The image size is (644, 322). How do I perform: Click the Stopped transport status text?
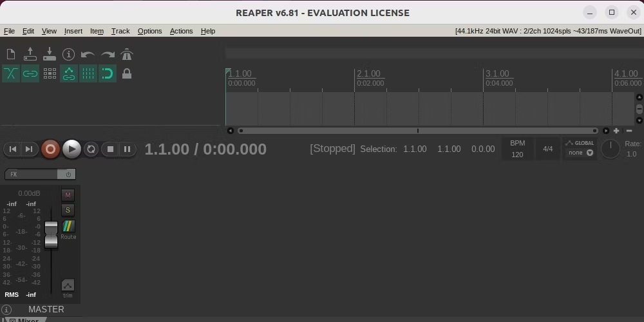[332, 149]
